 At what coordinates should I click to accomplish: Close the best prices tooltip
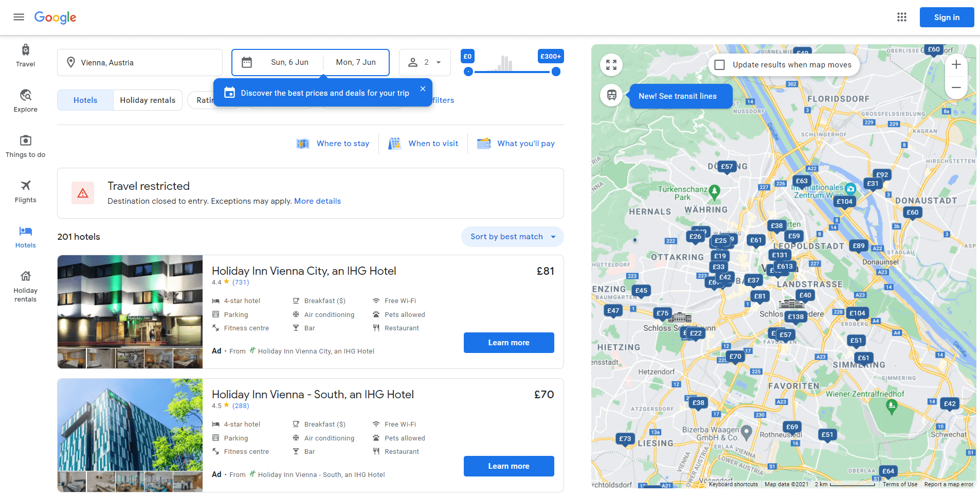pyautogui.click(x=423, y=89)
